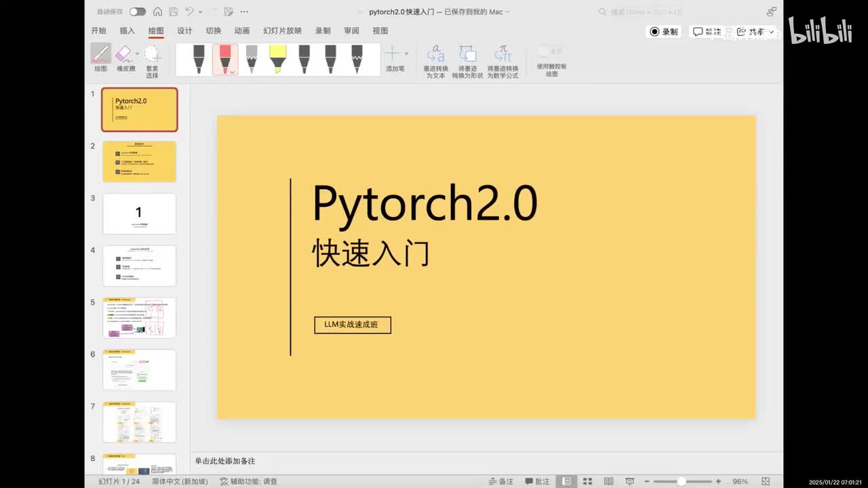Click the more options ellipsis icon
Viewport: 868px width, 488px height.
(x=244, y=12)
